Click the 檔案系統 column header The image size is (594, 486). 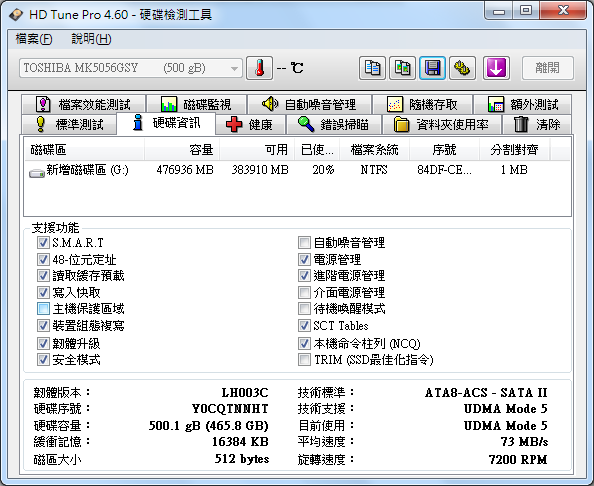[x=374, y=150]
